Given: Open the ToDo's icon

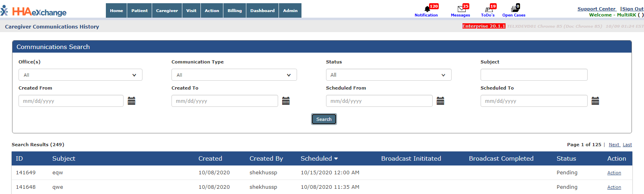Looking at the screenshot, I should click(x=489, y=9).
